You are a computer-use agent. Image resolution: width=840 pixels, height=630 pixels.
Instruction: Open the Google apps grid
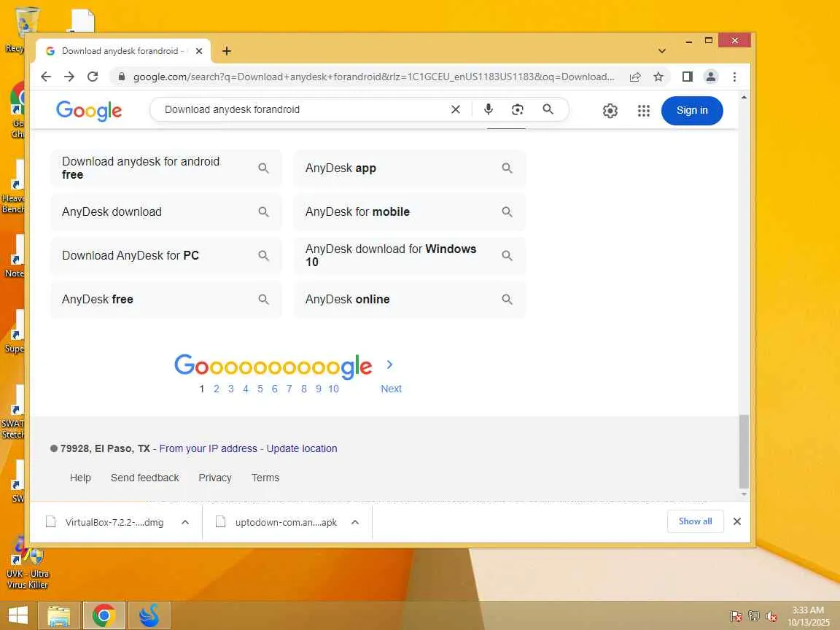[x=643, y=110]
